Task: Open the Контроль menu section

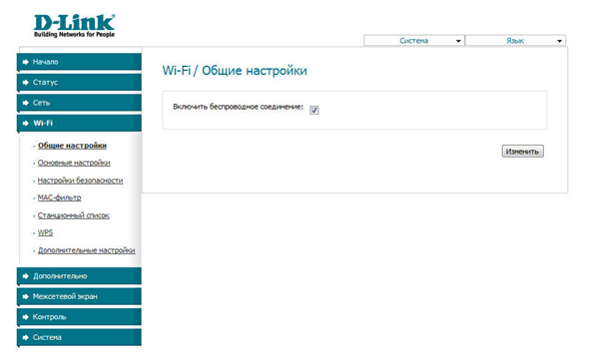Action: [79, 317]
